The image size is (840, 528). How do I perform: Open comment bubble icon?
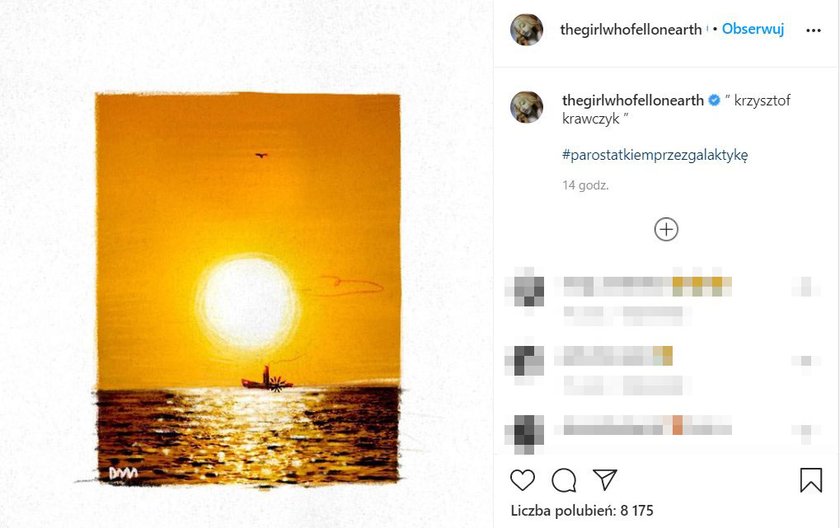[564, 480]
